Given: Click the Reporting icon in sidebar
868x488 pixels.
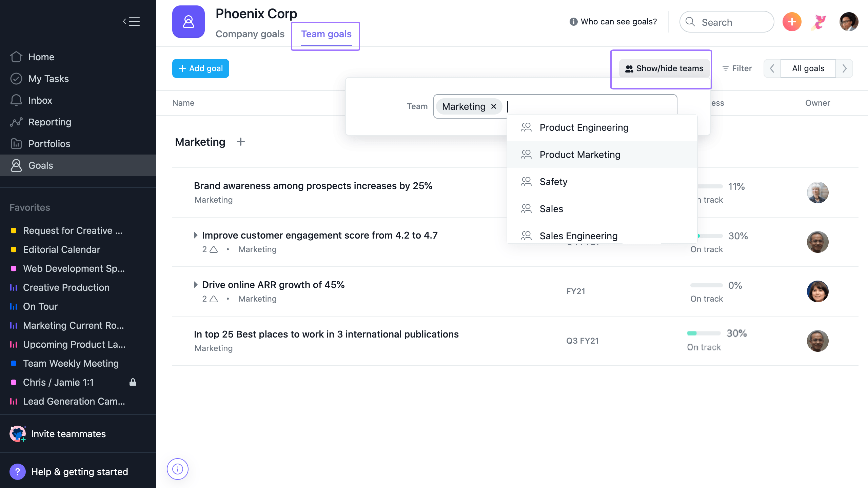Looking at the screenshot, I should click(x=16, y=122).
